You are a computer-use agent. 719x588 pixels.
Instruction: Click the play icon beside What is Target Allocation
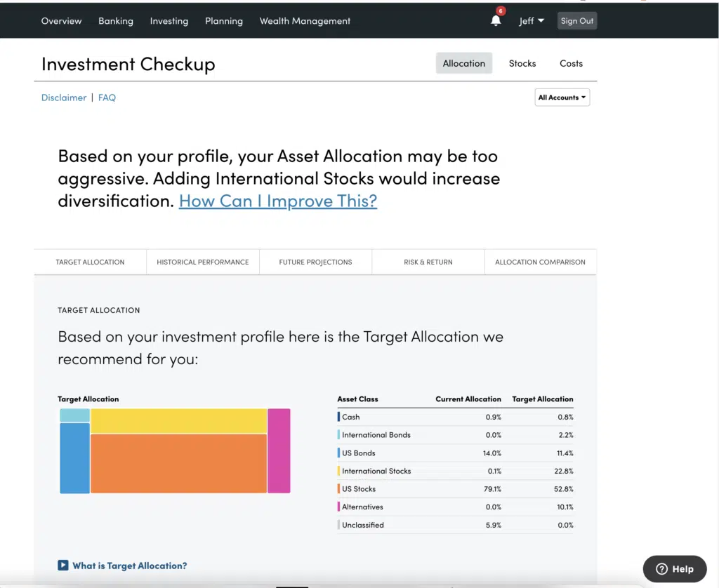pos(63,566)
